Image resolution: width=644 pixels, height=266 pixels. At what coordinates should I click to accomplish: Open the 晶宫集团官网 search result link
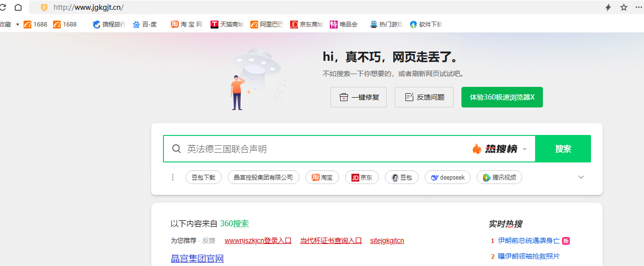coord(197,259)
